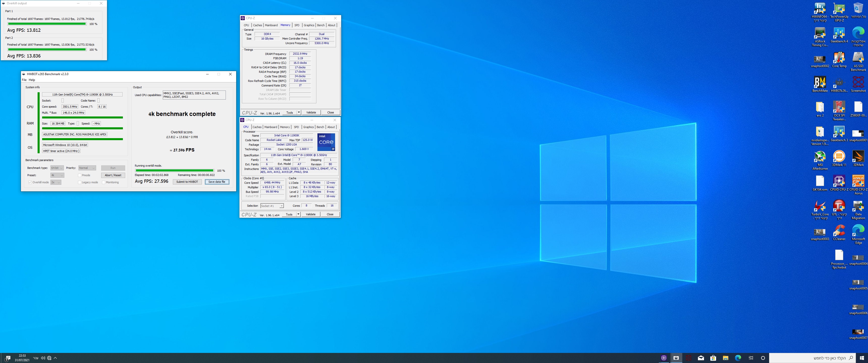This screenshot has height=363, width=868.
Task: Click Validate in the upper CPU-Z window
Action: [311, 112]
